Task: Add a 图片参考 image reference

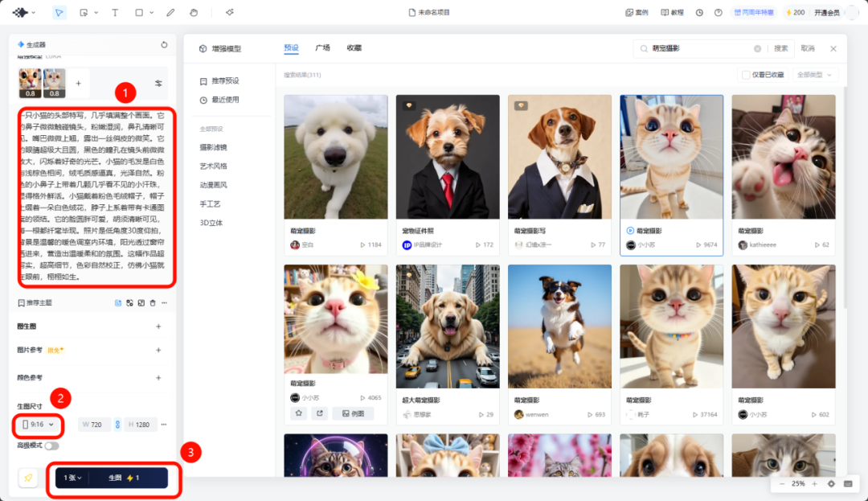Action: pos(158,350)
